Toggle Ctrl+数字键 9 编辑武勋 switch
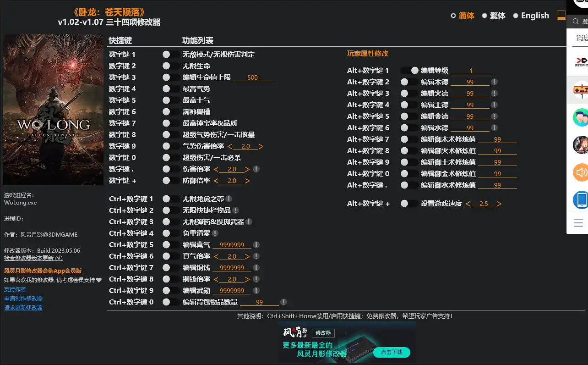This screenshot has height=365, width=588. (171, 291)
